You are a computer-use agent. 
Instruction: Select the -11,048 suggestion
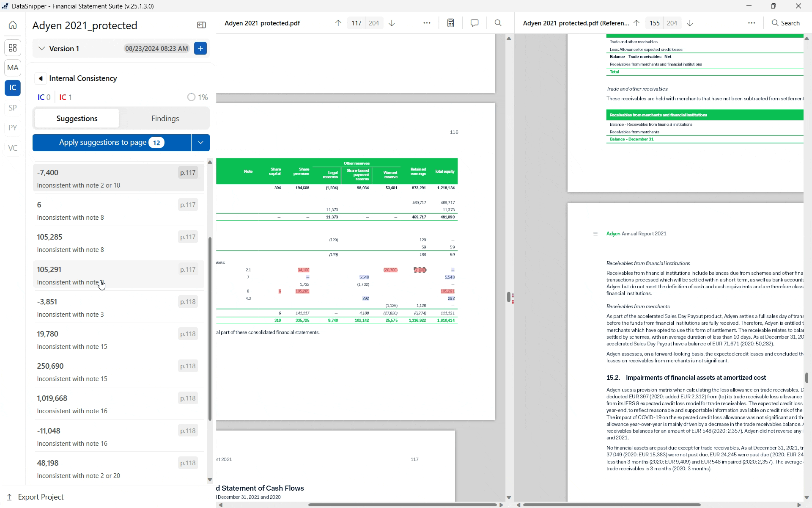[x=118, y=436]
